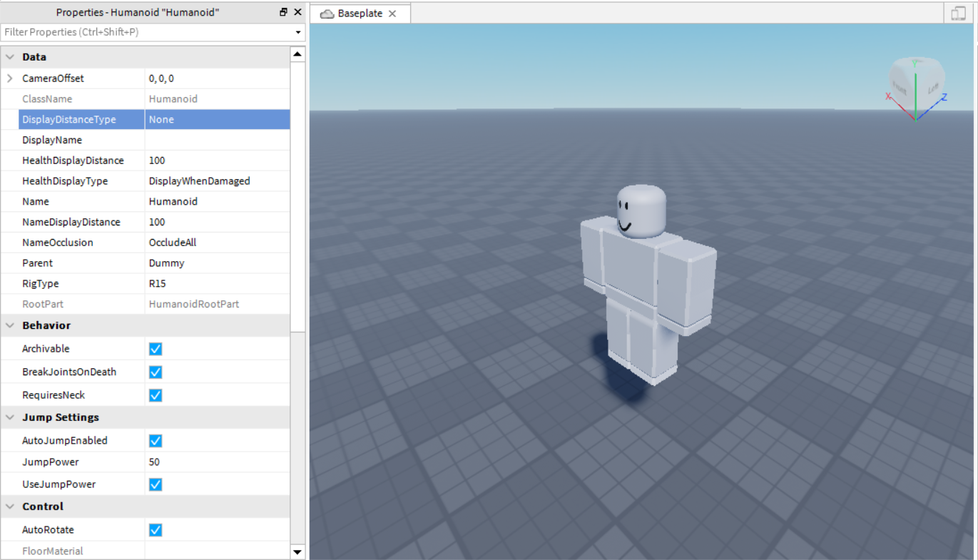Image resolution: width=978 pixels, height=560 pixels.
Task: Collapse the Data section
Action: click(x=10, y=57)
